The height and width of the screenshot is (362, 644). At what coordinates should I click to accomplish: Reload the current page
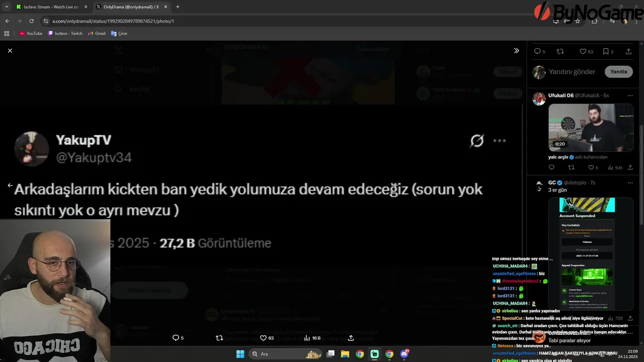[31, 21]
